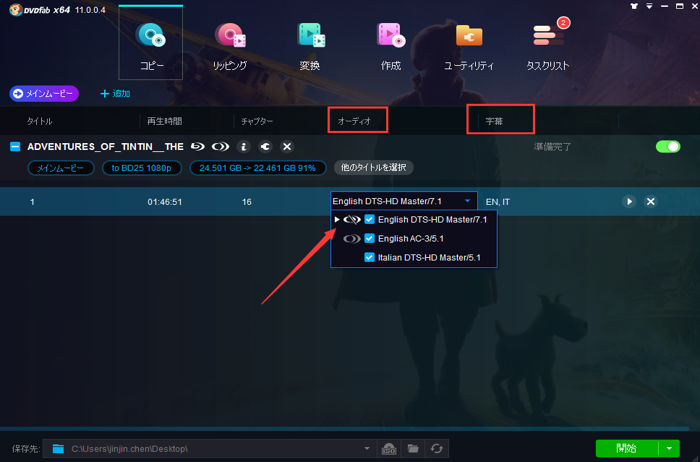700x462 pixels.
Task: Click the オーディオ column header
Action: tap(354, 121)
